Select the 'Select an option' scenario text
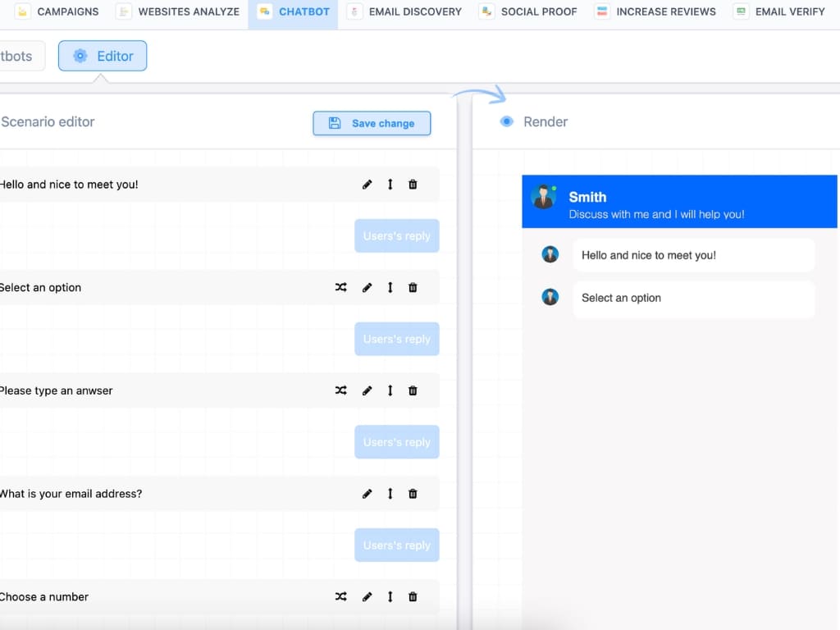Image resolution: width=840 pixels, height=630 pixels. pyautogui.click(x=40, y=287)
